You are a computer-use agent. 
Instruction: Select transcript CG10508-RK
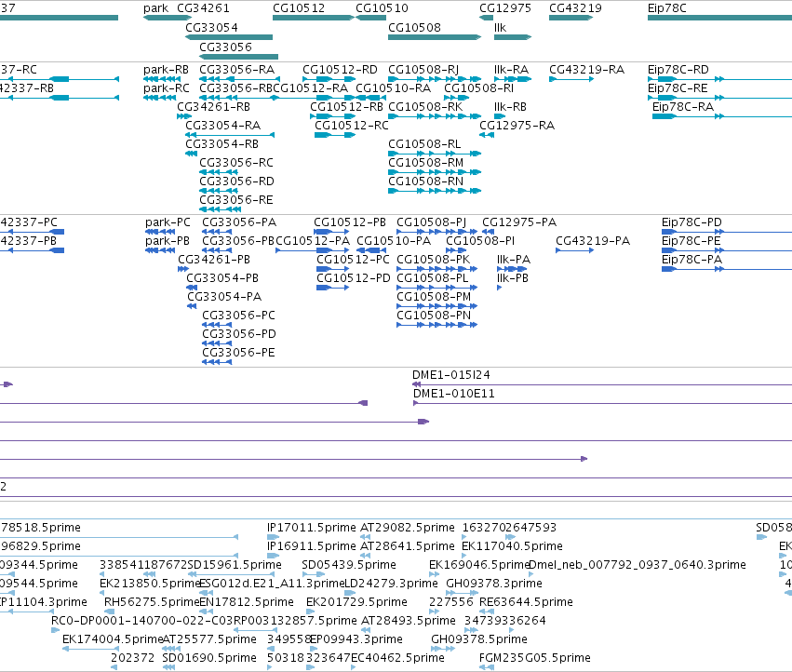tap(425, 107)
